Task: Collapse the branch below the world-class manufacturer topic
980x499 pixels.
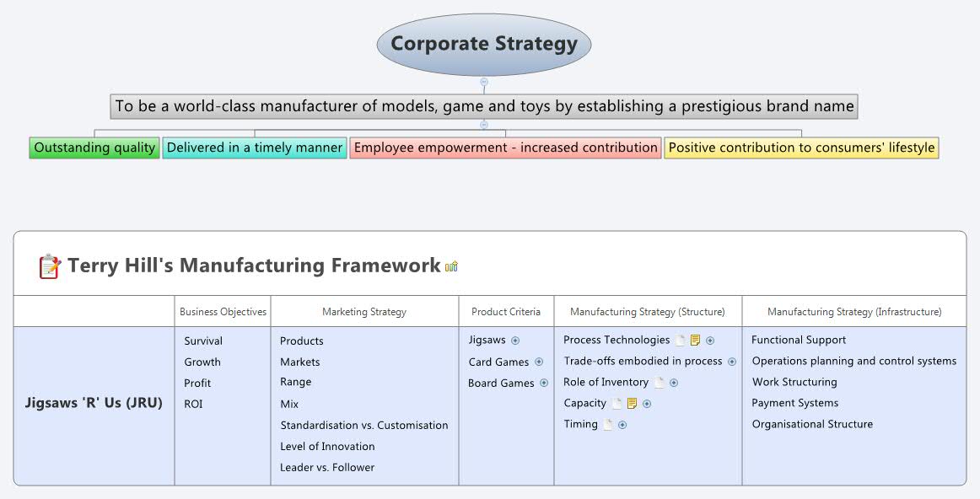Action: click(x=484, y=124)
